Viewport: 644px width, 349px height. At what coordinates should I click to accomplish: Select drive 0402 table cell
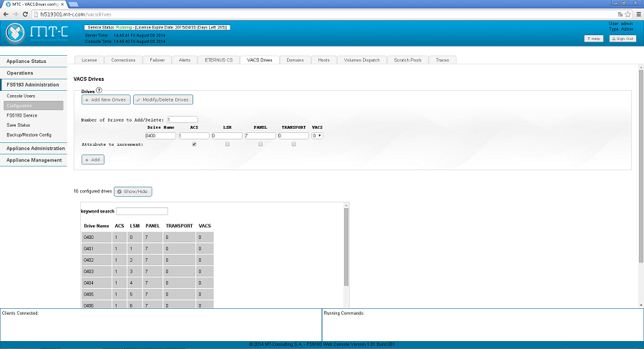[x=97, y=260]
